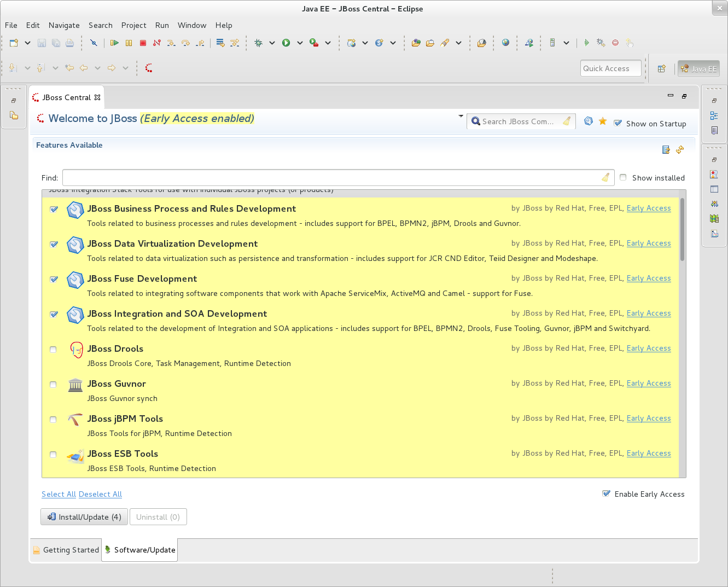Click Early Access link for JBoss ESB Tools

(649, 453)
